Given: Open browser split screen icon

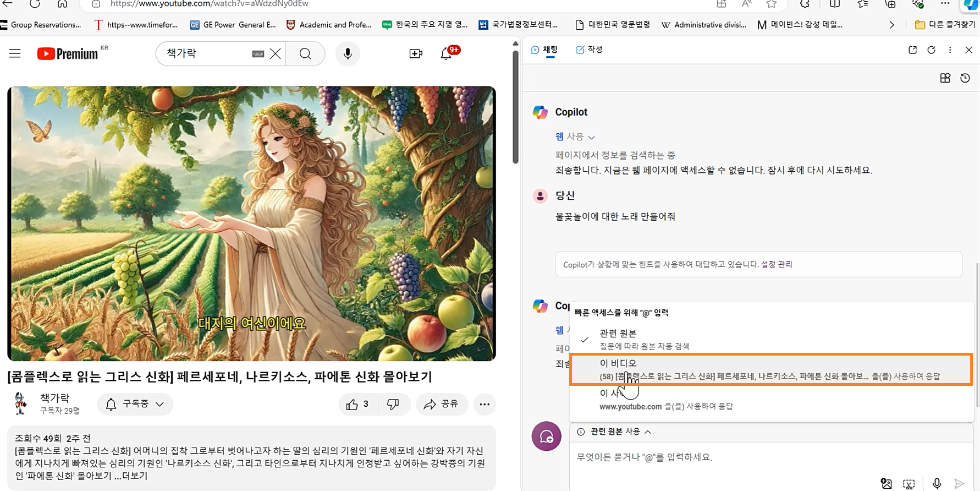Looking at the screenshot, I should [x=834, y=4].
